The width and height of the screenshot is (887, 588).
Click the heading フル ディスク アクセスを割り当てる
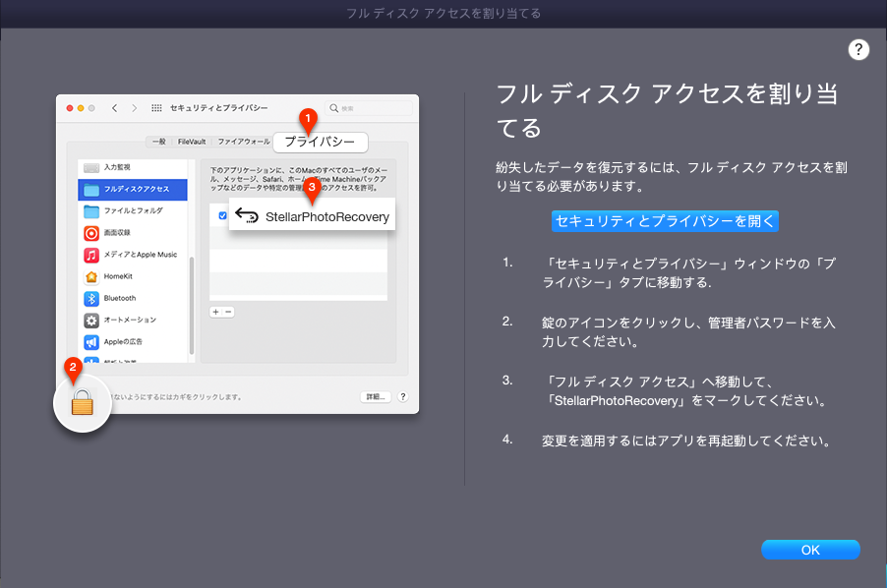click(668, 111)
